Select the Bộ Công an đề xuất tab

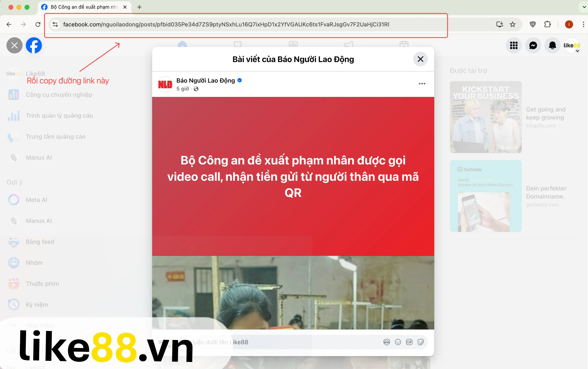pos(84,7)
